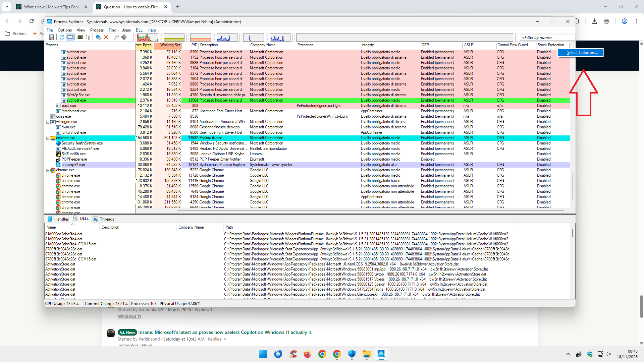Image resolution: width=644 pixels, height=362 pixels.
Task: Open the Windows Start menu
Action: coord(263,354)
